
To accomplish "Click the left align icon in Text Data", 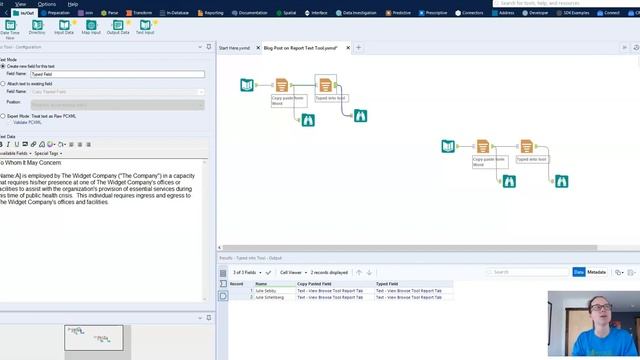I will click(x=71, y=144).
